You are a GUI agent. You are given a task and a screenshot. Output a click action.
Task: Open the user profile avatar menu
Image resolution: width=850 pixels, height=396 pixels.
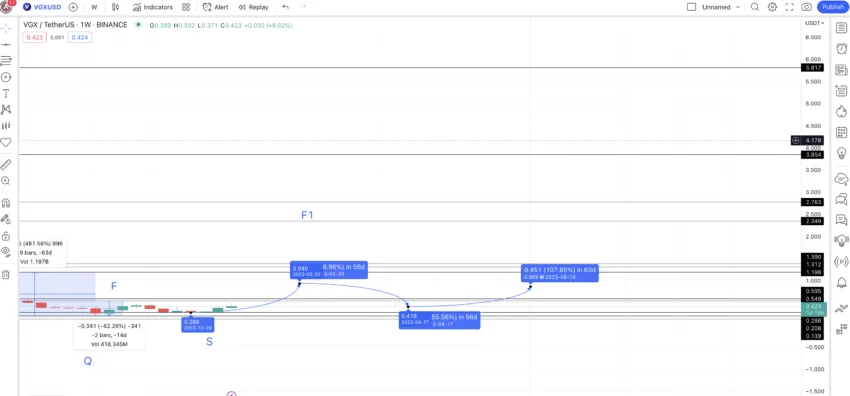click(7, 7)
